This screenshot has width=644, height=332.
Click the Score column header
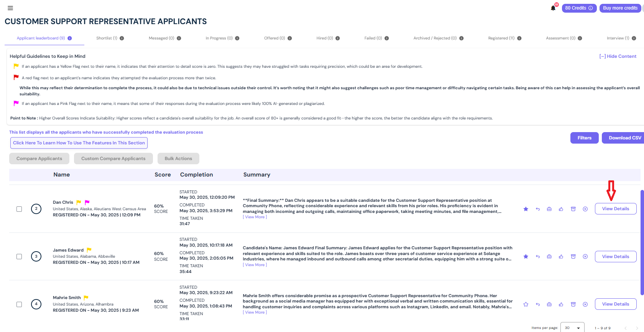(x=163, y=175)
